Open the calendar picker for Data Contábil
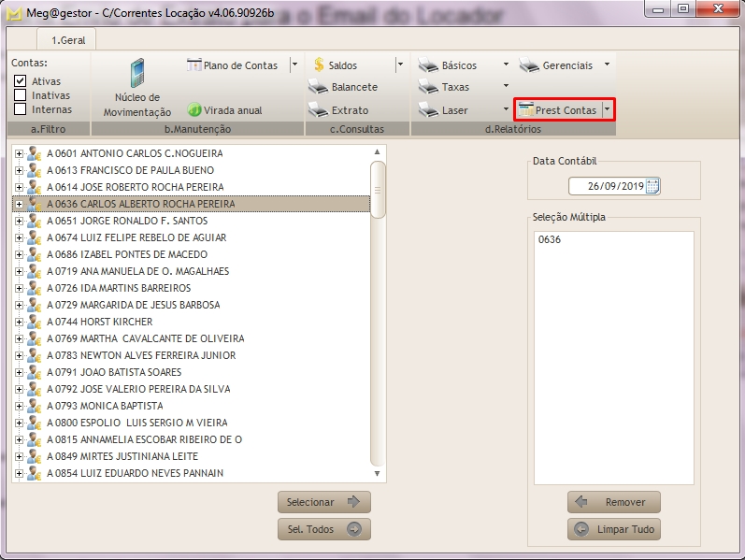The width and height of the screenshot is (745, 560). [x=652, y=186]
